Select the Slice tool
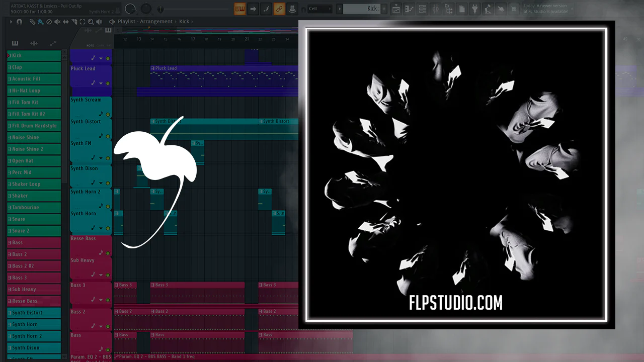The height and width of the screenshot is (362, 644). [x=74, y=22]
